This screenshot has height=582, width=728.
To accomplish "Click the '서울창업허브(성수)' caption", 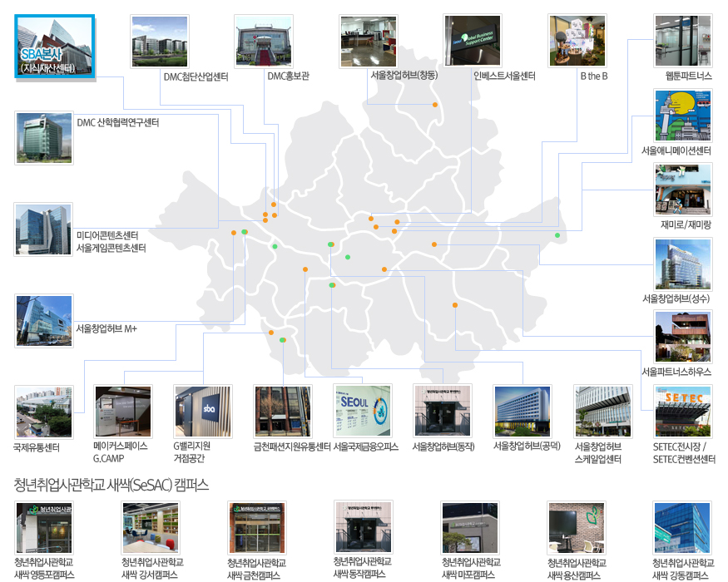I will coord(676,298).
